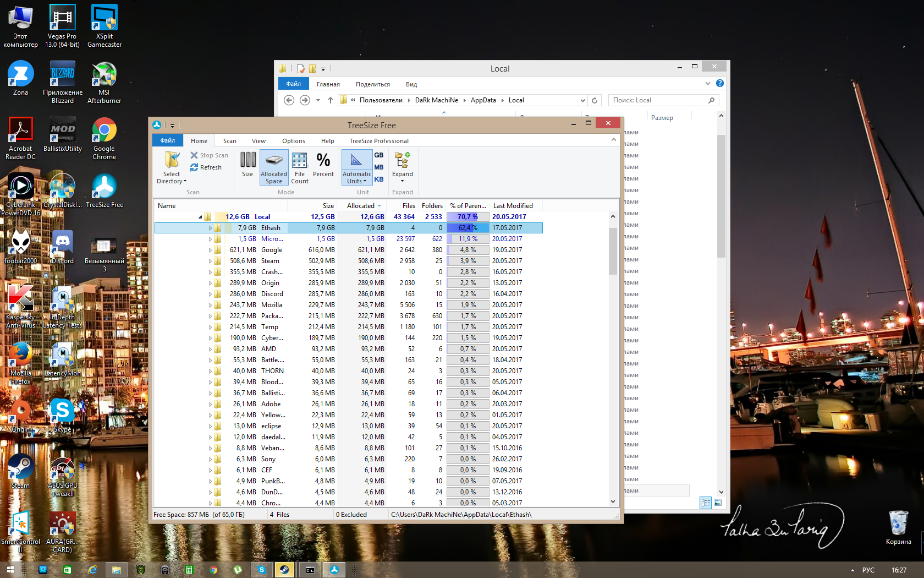
Task: Set display unit to KB
Action: tap(379, 179)
